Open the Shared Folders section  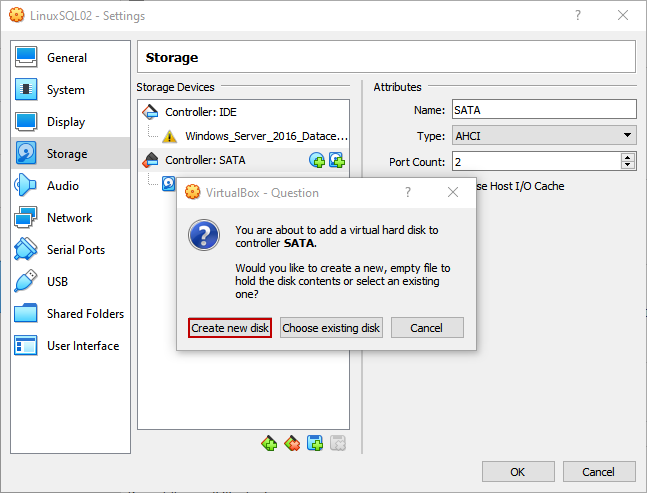click(x=85, y=314)
